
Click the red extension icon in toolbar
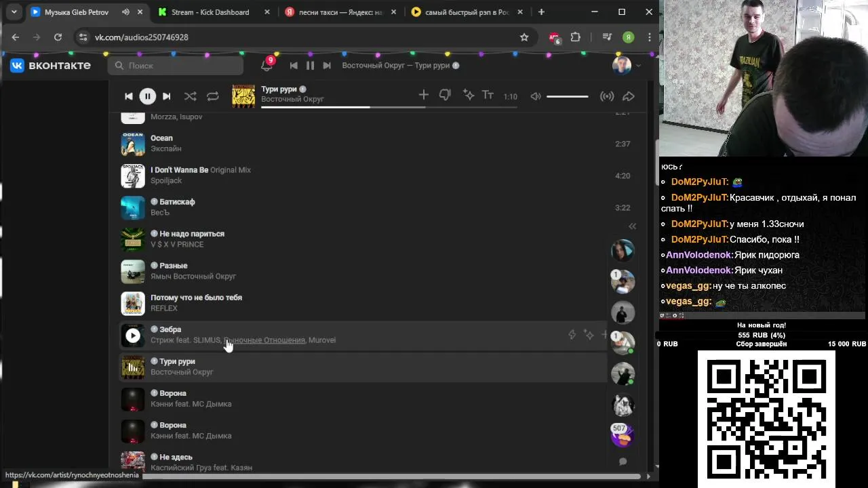click(x=555, y=38)
